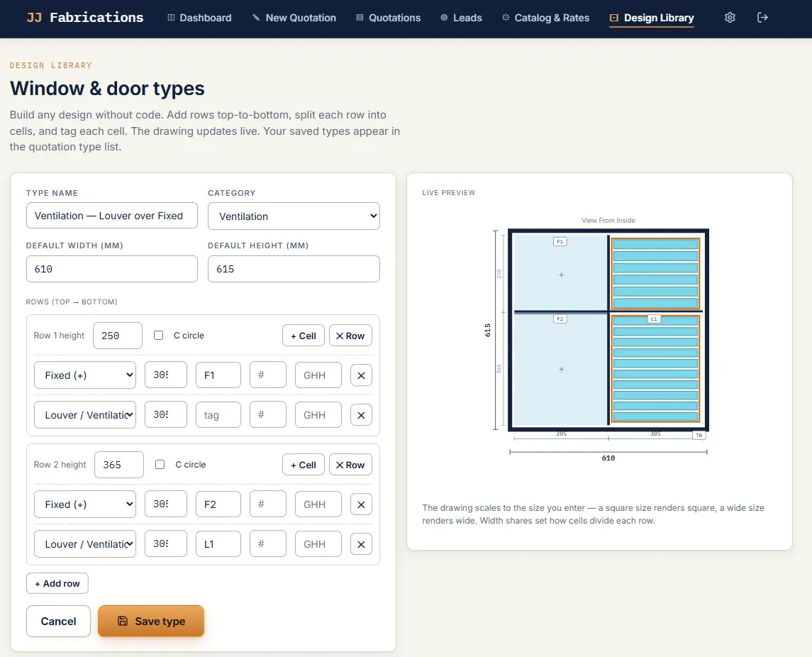
Task: Click the Default Height field showing 615
Action: click(294, 269)
